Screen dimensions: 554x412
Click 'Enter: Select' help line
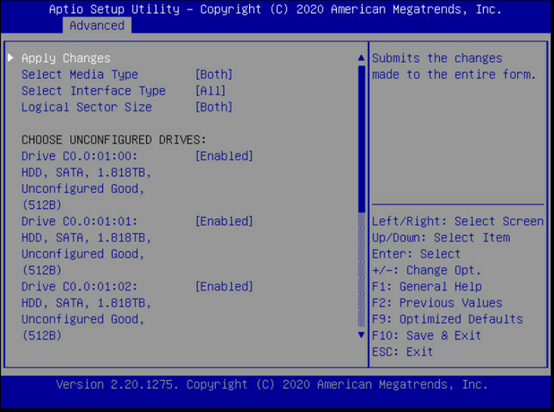(416, 254)
